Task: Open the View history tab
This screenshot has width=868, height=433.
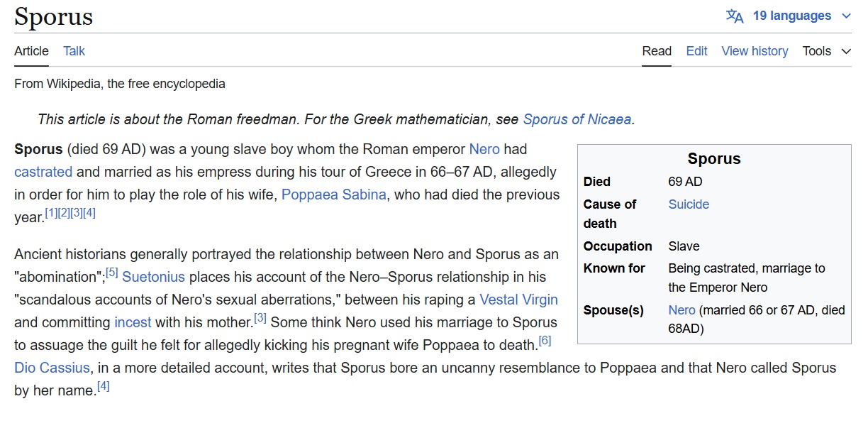Action: 755,51
